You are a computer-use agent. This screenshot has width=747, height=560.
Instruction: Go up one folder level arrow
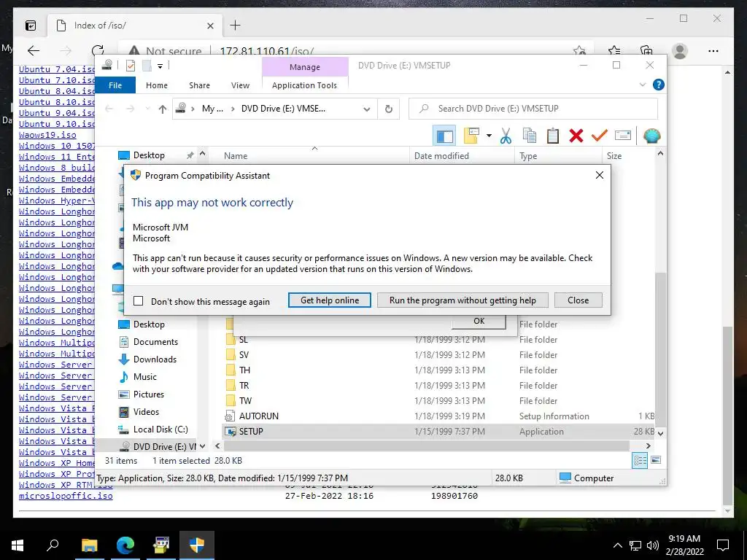click(163, 109)
